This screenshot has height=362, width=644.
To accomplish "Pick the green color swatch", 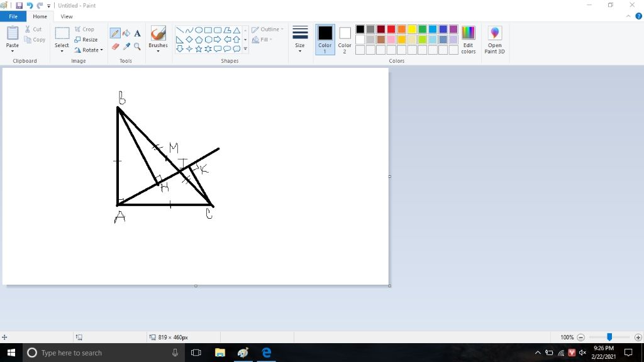I will [x=422, y=29].
